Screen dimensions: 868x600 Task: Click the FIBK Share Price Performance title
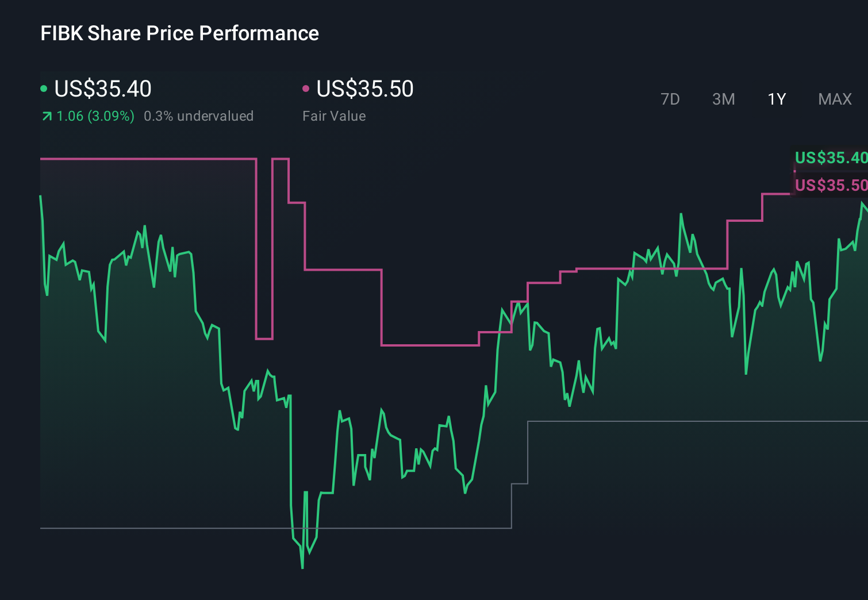pyautogui.click(x=179, y=33)
